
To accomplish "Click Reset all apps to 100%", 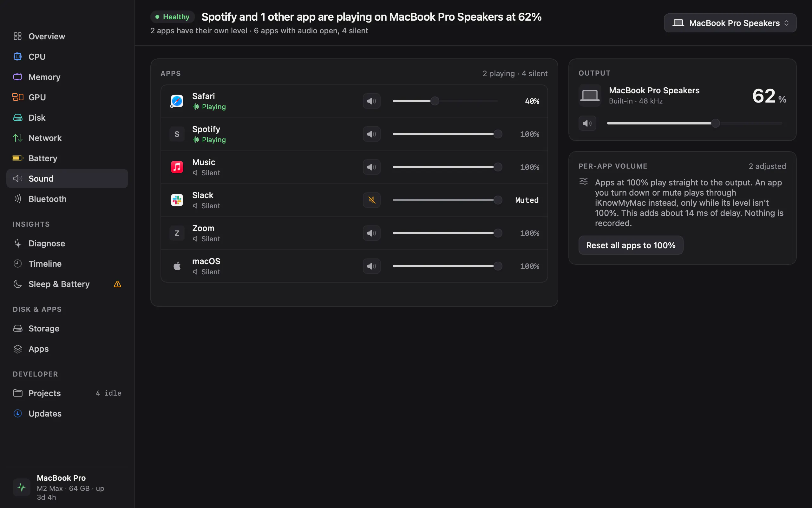I will point(631,245).
